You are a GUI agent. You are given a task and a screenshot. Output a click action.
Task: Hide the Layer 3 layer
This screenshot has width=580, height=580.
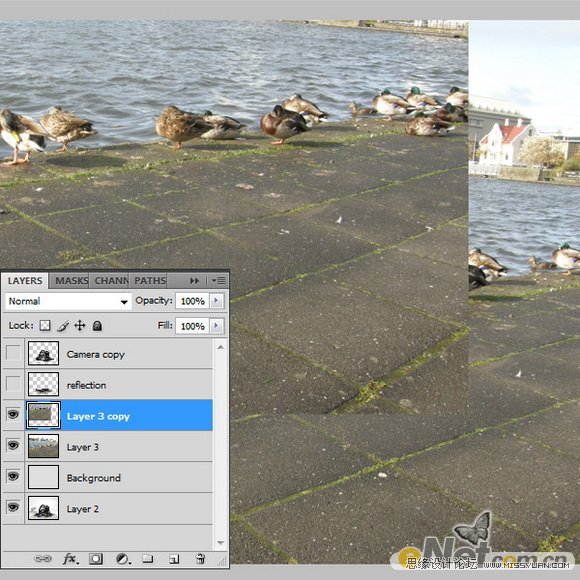(x=13, y=445)
